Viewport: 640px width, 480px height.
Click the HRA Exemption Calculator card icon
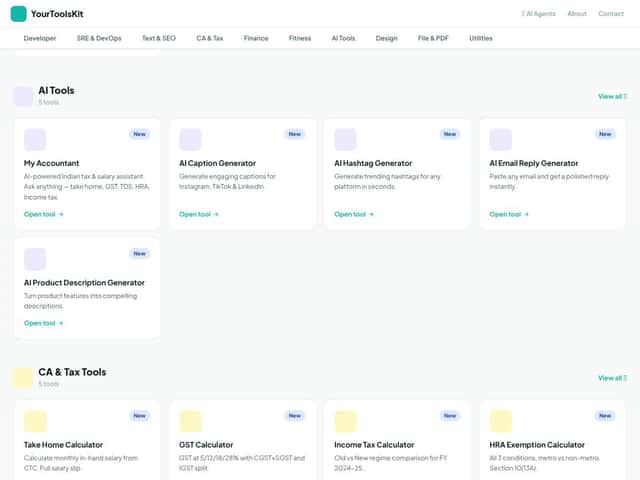(x=500, y=421)
